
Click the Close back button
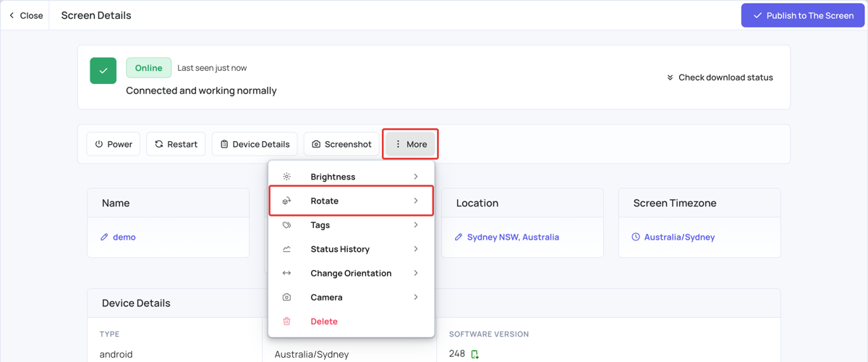pyautogui.click(x=25, y=15)
